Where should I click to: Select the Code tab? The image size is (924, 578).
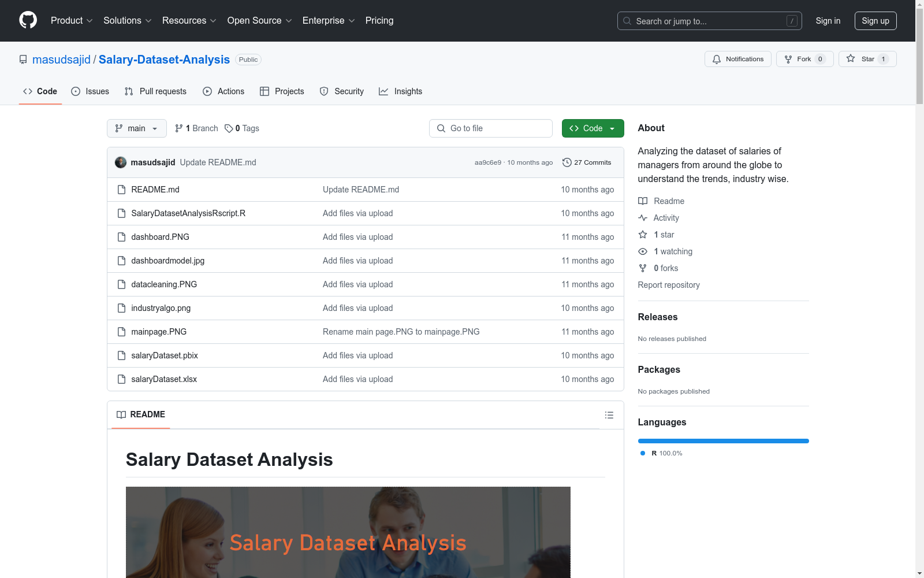[x=40, y=91]
